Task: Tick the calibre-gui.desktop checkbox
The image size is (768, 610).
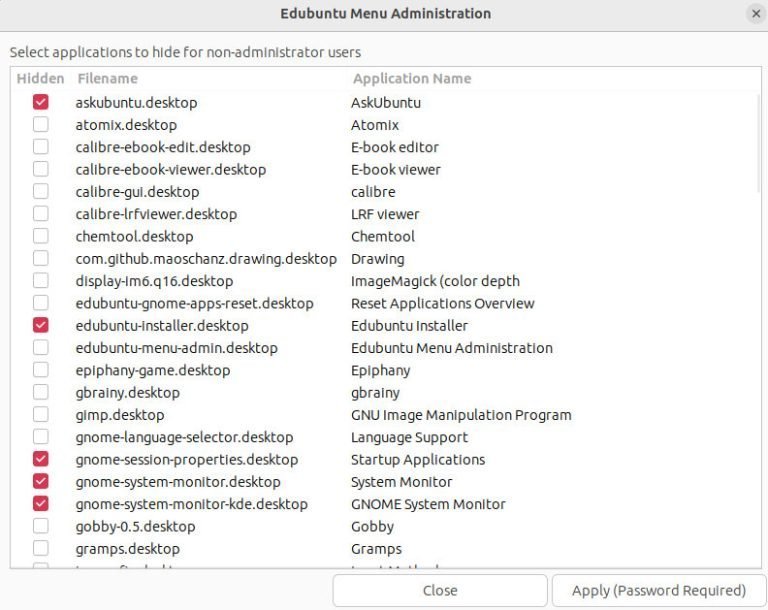Action: (41, 191)
